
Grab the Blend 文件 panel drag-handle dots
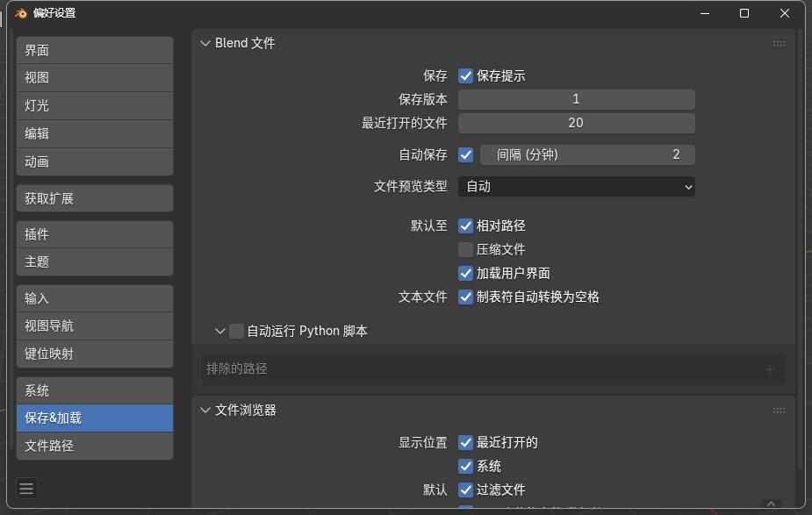click(779, 44)
